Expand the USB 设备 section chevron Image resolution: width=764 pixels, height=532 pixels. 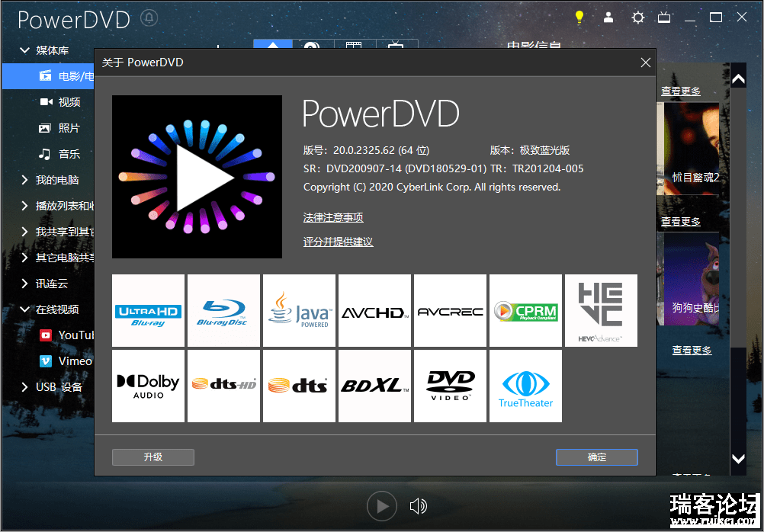[24, 387]
